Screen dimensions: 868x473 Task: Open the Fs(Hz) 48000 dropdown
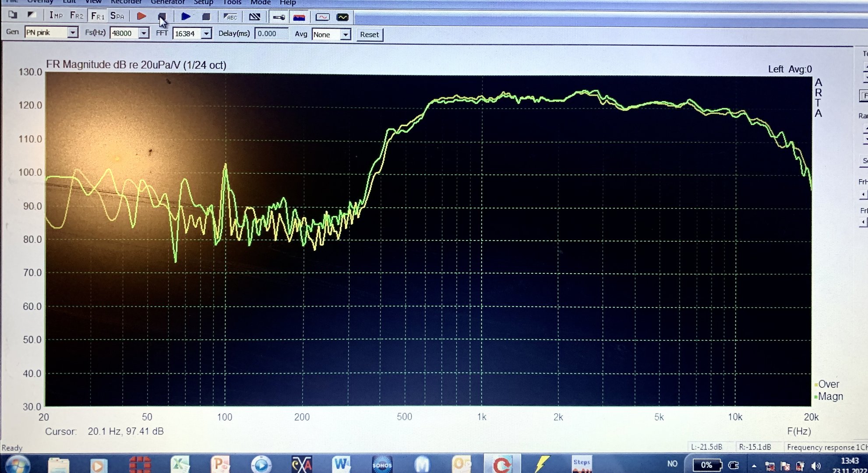(144, 33)
